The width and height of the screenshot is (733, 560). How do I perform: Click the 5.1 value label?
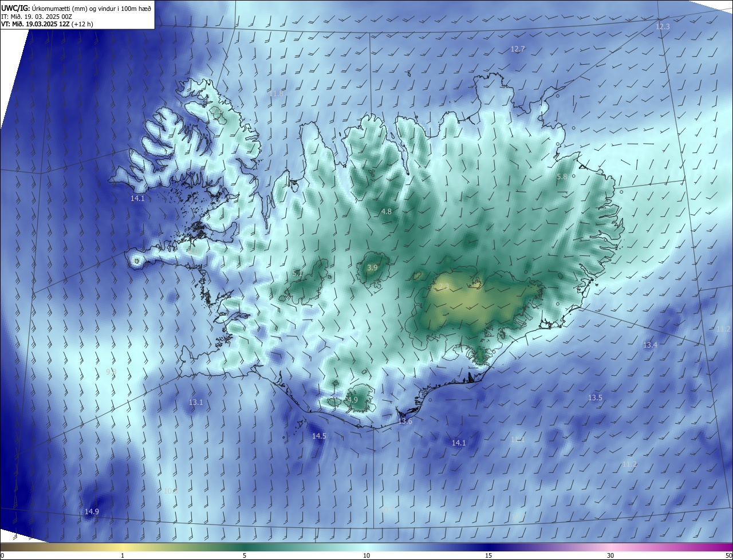pyautogui.click(x=298, y=274)
